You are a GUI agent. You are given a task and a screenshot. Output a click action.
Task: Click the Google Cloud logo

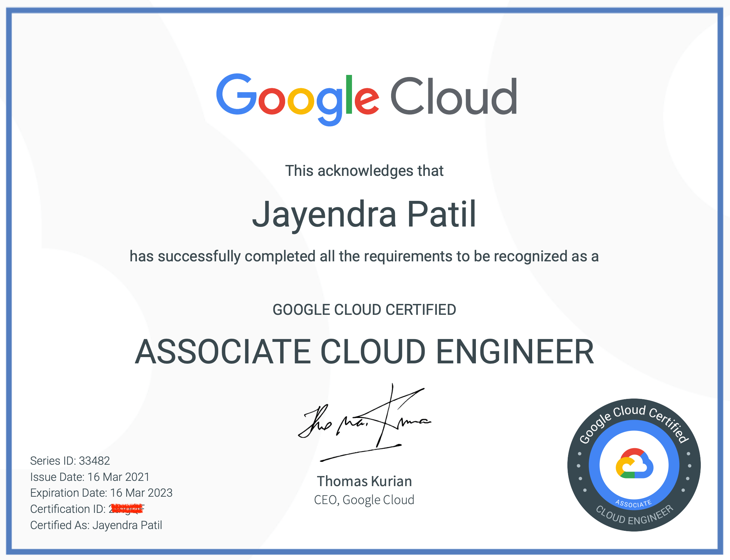click(366, 97)
